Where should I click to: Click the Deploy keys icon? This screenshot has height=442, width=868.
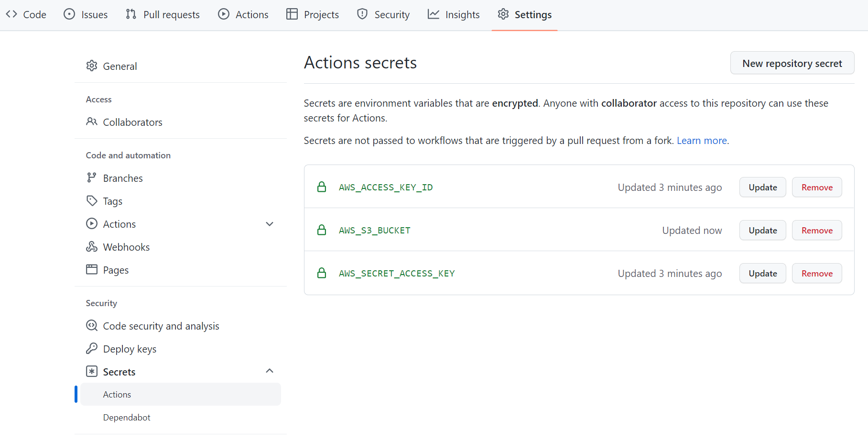[x=92, y=349]
